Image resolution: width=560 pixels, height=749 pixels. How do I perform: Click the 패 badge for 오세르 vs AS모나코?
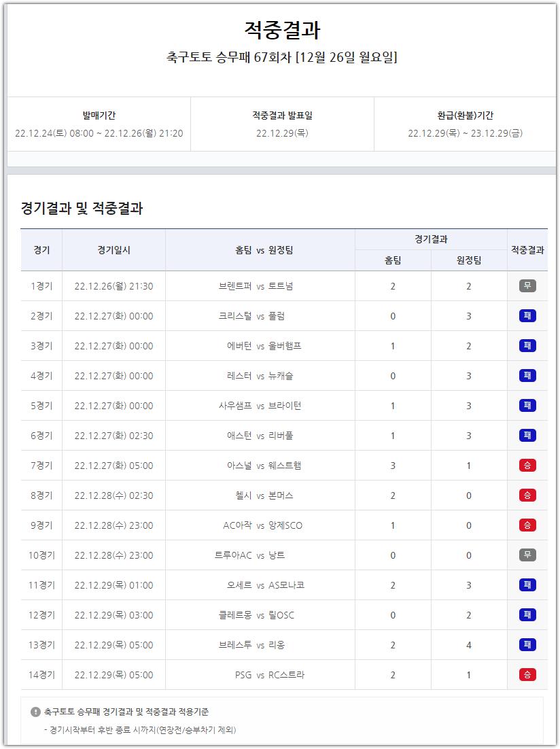click(527, 585)
